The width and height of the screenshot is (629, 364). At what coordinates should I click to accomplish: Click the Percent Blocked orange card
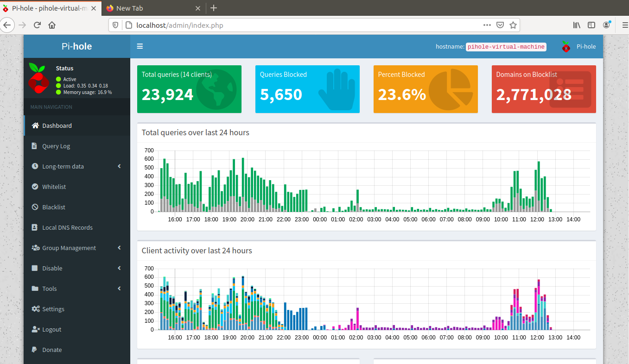[x=426, y=89]
